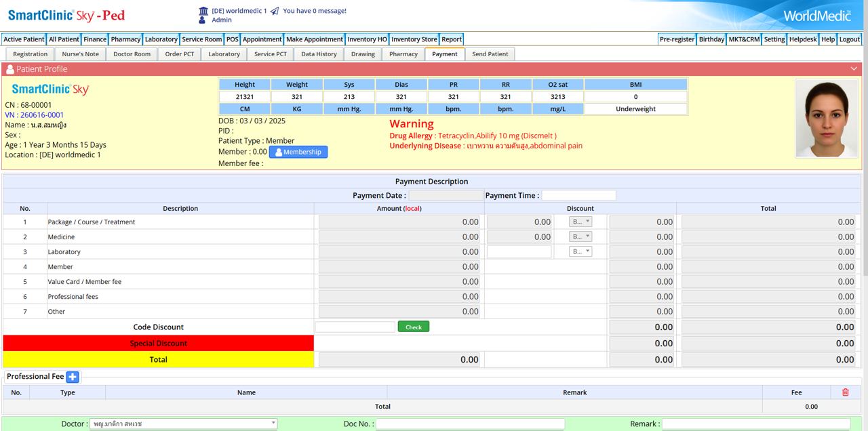The height and width of the screenshot is (431, 868).
Task: Switch to the Service PCT tab
Action: (271, 54)
